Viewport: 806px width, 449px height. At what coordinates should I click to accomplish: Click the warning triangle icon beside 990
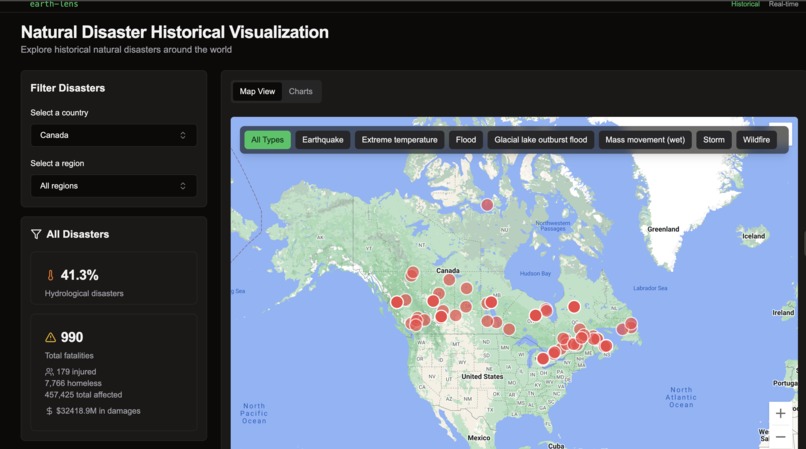50,337
